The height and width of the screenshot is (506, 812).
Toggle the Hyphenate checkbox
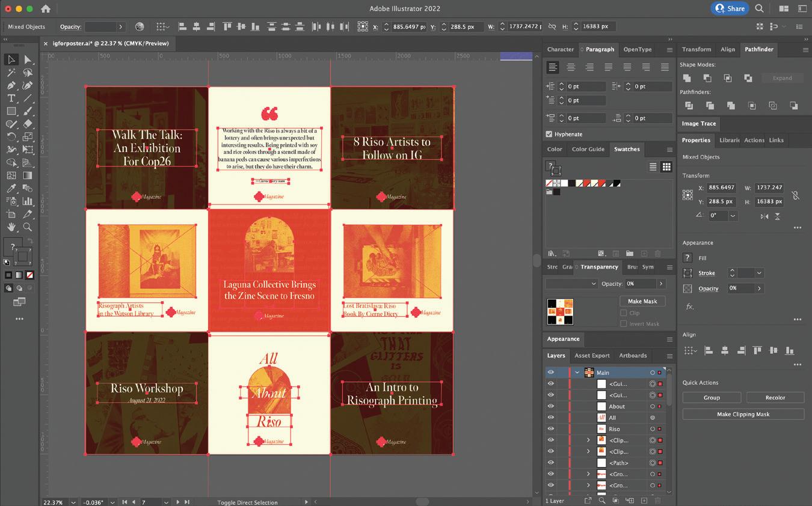click(x=549, y=134)
